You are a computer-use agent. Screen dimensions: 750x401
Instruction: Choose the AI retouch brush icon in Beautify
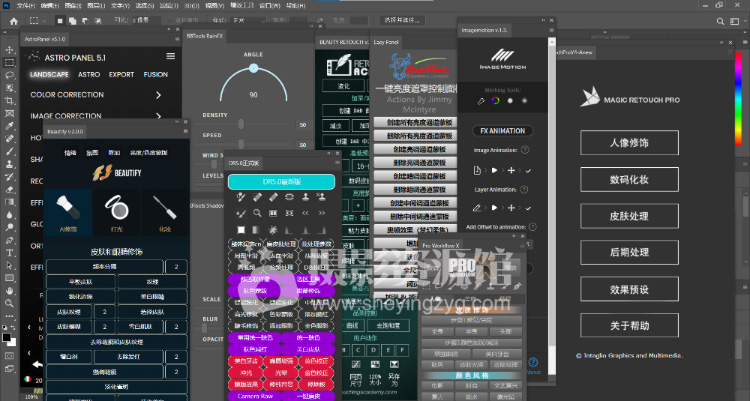[x=68, y=212]
